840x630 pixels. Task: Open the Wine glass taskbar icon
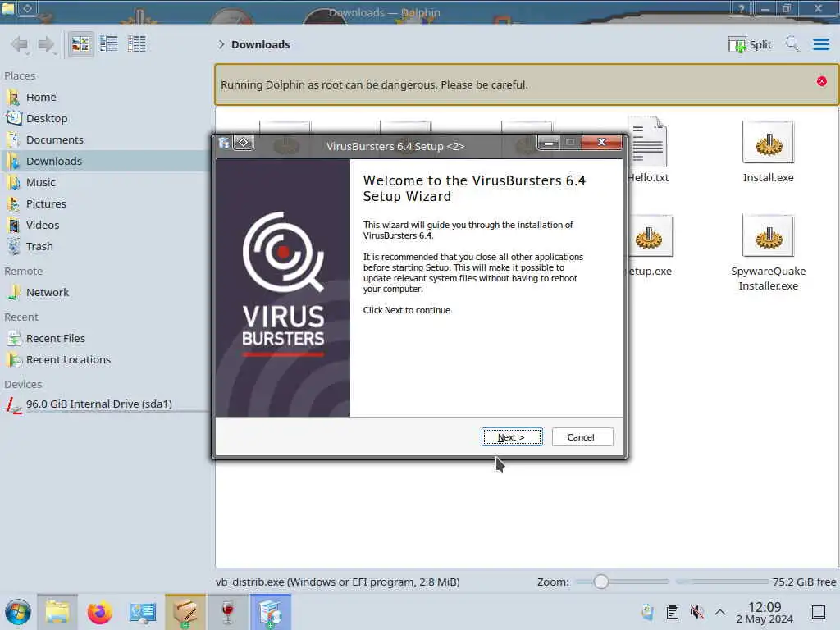(228, 612)
